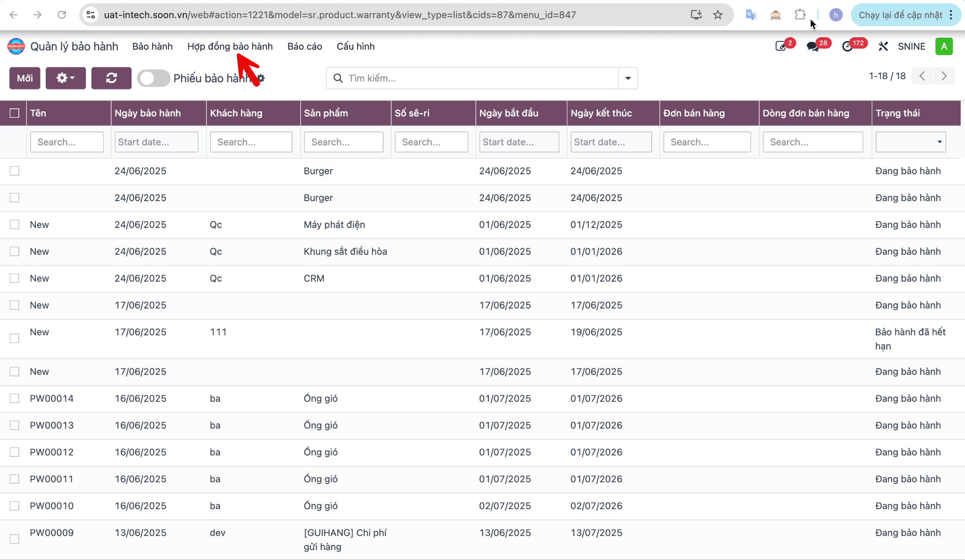Click the Số sê-ri column search box

point(432,142)
